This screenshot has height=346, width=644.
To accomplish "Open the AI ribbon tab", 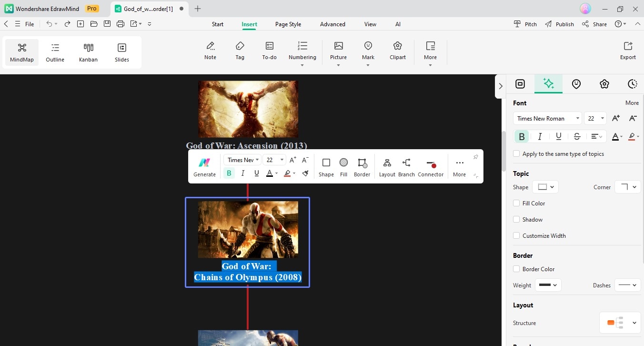I will click(398, 24).
